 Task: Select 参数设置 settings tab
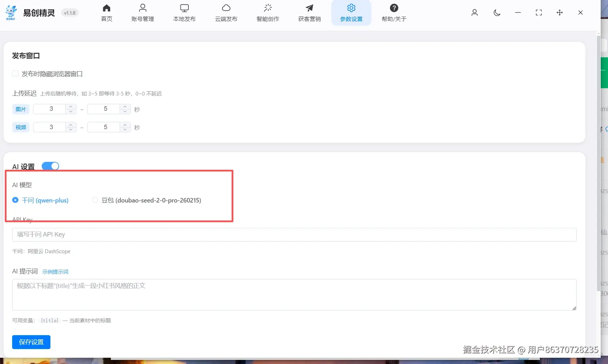(x=351, y=13)
